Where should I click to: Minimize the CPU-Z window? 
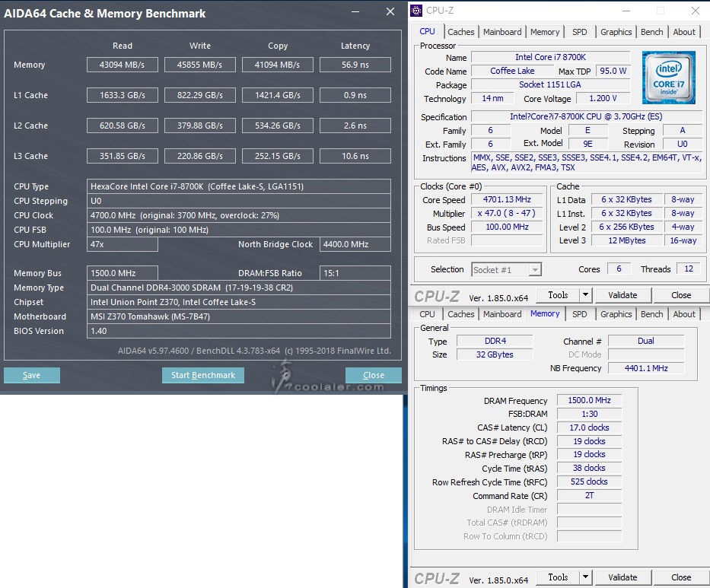[626, 11]
